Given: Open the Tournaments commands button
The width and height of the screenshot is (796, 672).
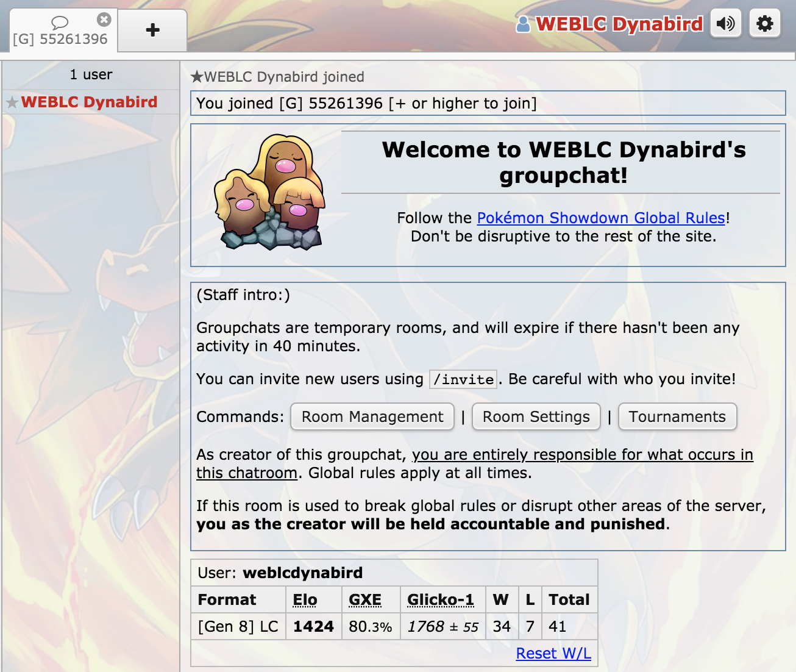Looking at the screenshot, I should pos(677,416).
